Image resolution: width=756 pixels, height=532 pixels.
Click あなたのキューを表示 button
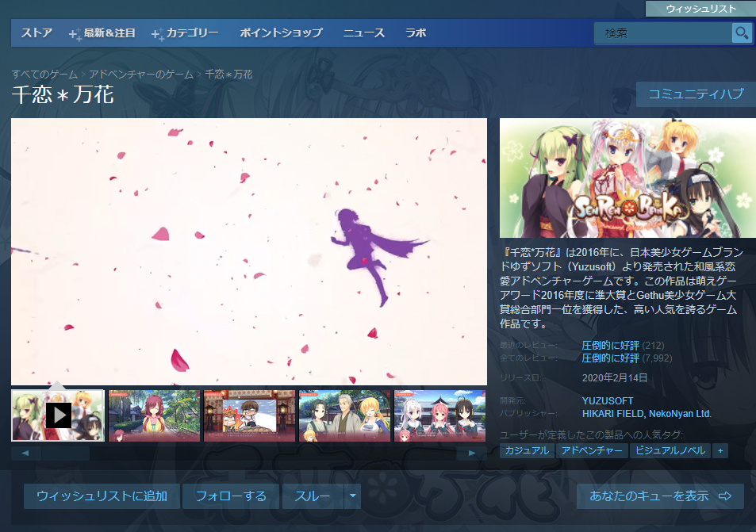[660, 496]
